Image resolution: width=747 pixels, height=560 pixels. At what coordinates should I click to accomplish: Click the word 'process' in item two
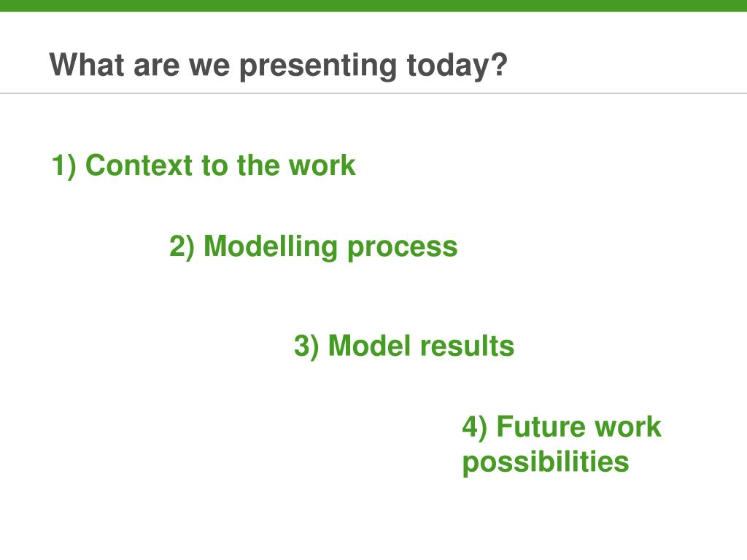[403, 249]
